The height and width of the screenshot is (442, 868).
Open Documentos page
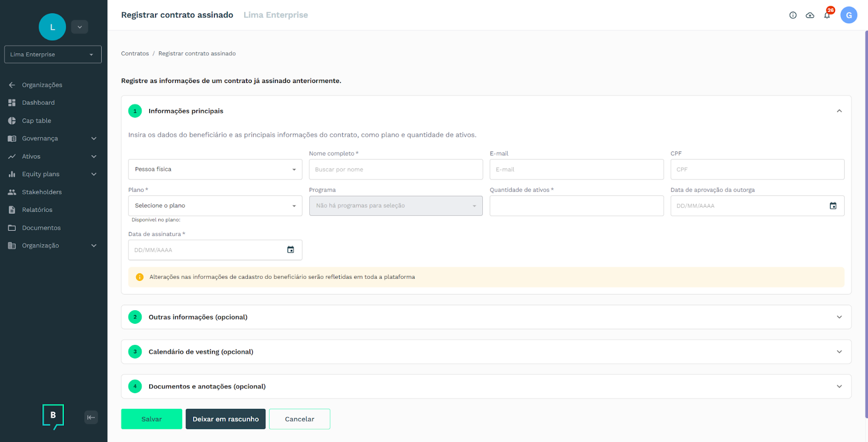point(41,228)
